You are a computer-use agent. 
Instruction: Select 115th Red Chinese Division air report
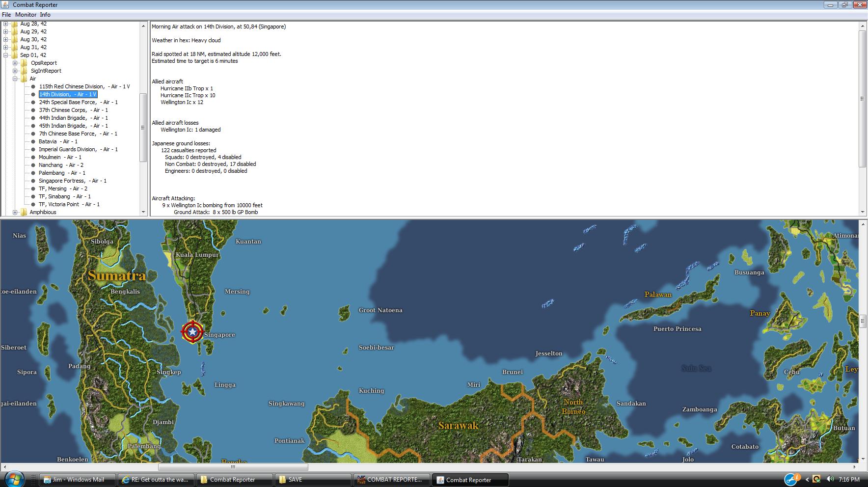coord(84,86)
